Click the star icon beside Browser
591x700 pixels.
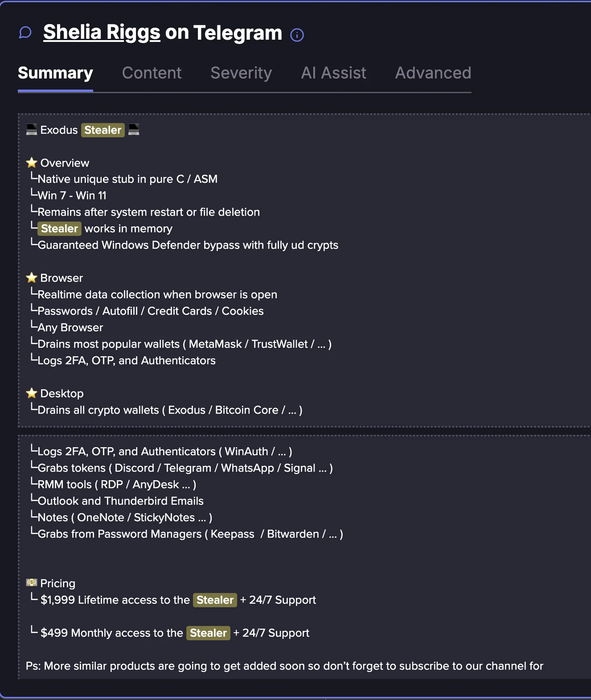pyautogui.click(x=32, y=278)
